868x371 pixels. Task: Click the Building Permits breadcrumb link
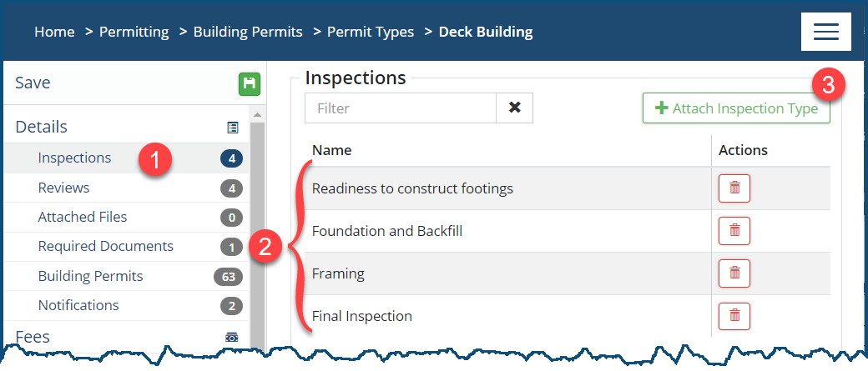point(247,33)
